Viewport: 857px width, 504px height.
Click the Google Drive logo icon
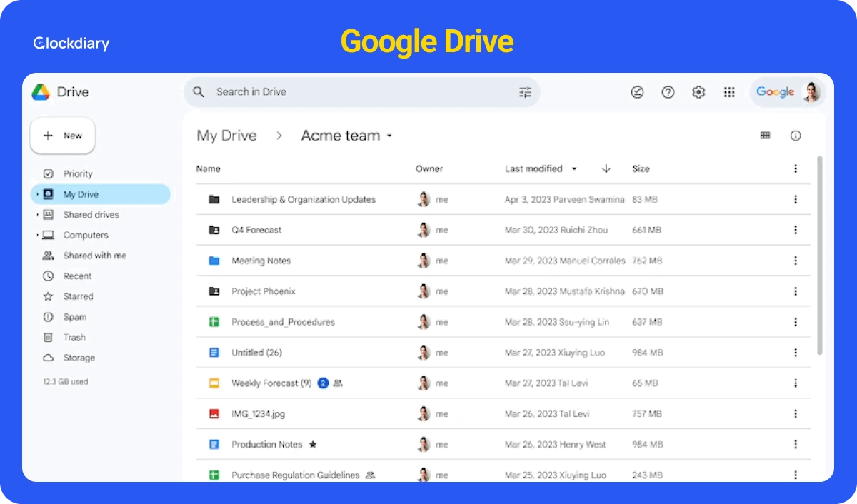click(x=41, y=92)
